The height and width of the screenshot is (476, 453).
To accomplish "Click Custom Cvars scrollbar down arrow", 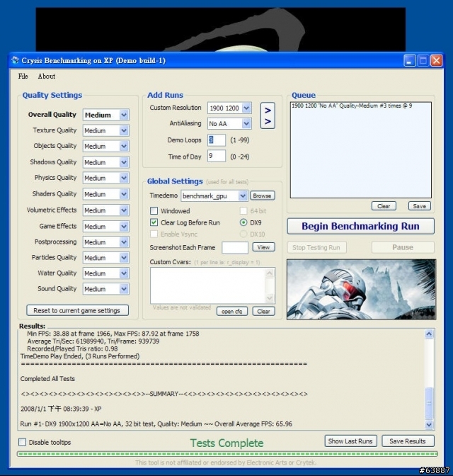I will click(270, 298).
